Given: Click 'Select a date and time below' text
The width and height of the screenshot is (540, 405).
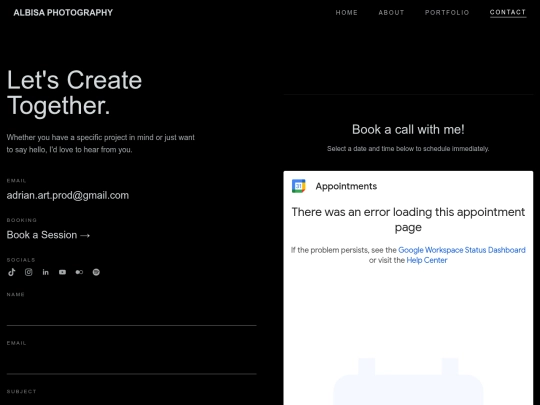Looking at the screenshot, I should (408, 148).
